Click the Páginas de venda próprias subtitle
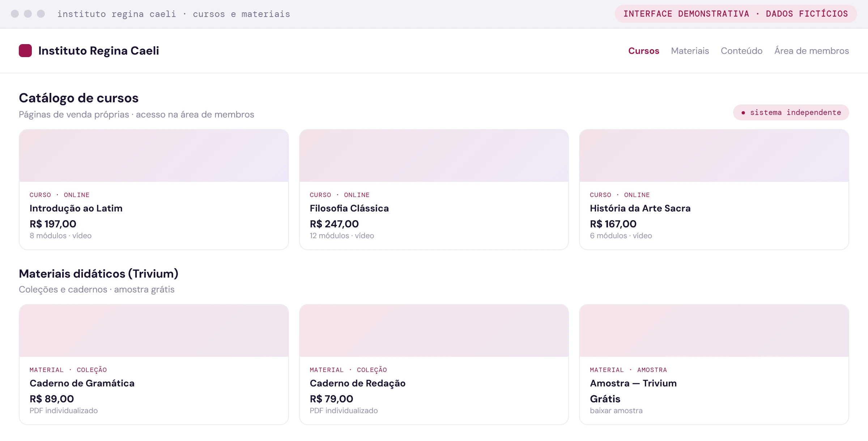 click(136, 115)
